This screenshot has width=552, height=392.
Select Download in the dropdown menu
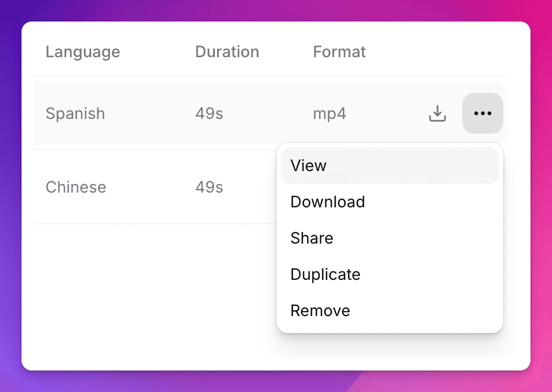[x=390, y=202]
